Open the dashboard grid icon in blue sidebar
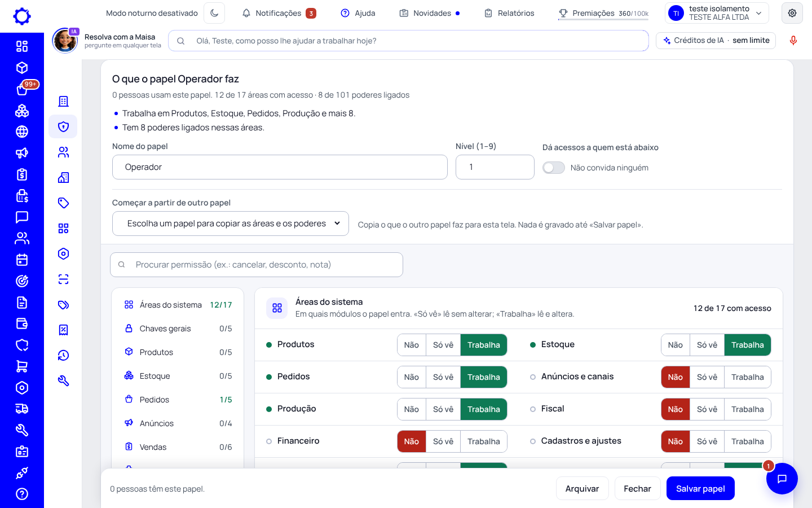 point(22,46)
